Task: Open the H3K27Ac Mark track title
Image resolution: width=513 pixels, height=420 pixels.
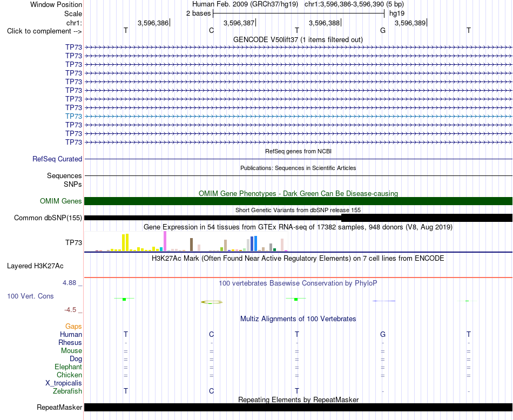Action: pos(298,259)
